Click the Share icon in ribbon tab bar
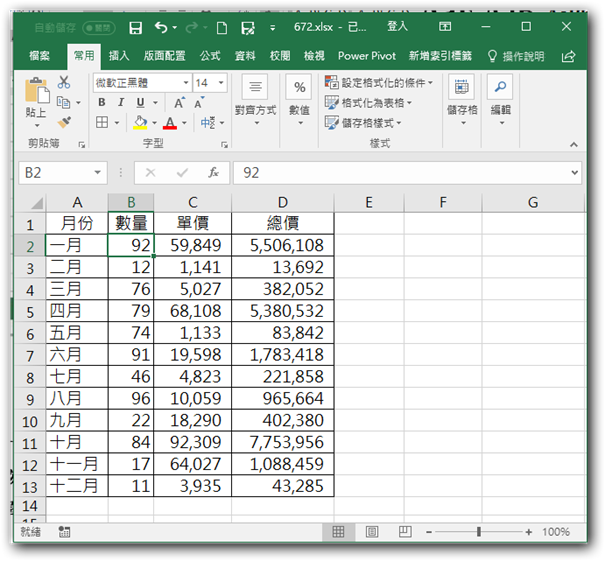This screenshot has height=561, width=605. [x=568, y=56]
